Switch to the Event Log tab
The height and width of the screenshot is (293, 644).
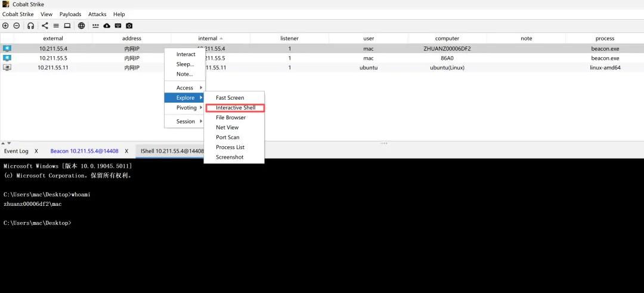click(x=16, y=151)
